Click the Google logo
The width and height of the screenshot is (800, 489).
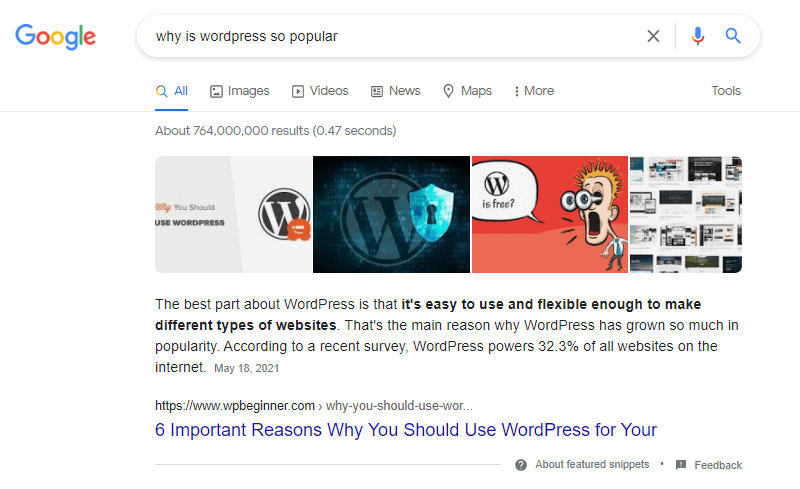click(55, 37)
